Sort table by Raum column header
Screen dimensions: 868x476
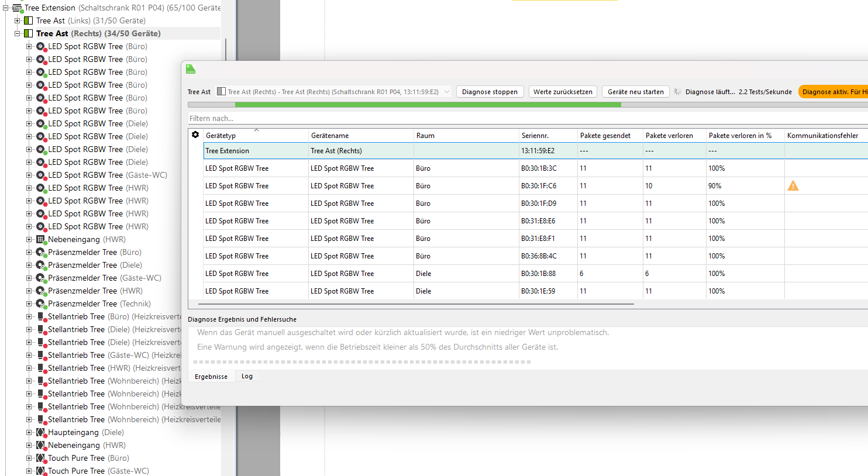[466, 136]
